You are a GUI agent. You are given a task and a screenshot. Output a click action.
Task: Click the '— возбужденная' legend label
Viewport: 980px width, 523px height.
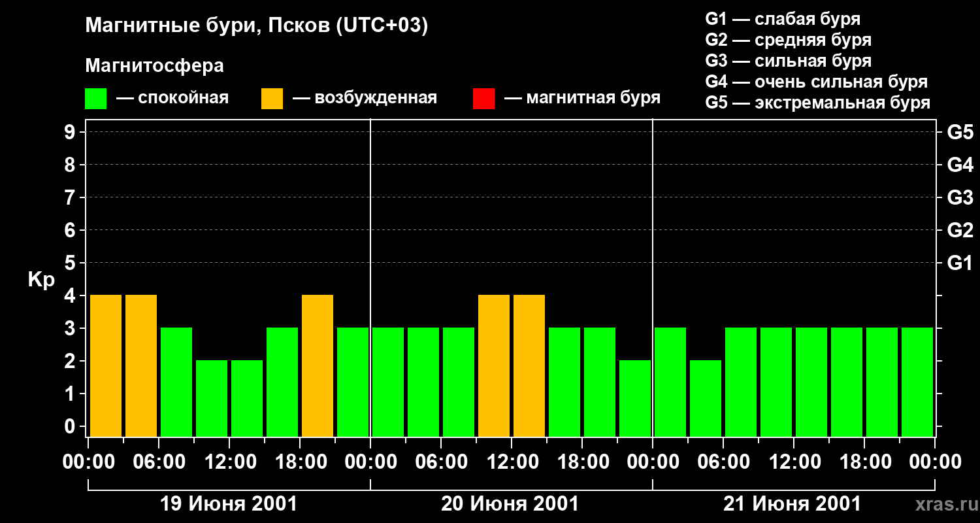click(365, 98)
